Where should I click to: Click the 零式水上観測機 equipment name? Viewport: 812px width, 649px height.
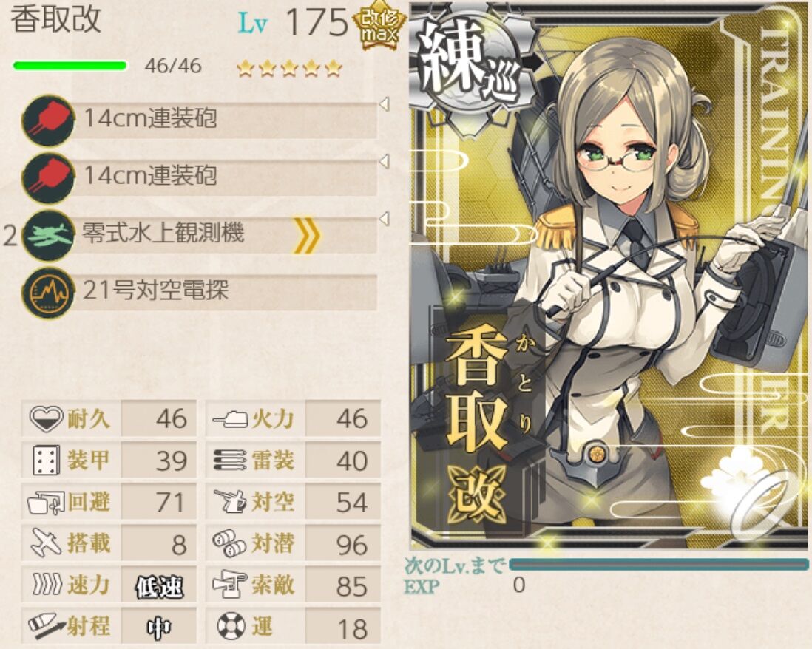[x=163, y=233]
